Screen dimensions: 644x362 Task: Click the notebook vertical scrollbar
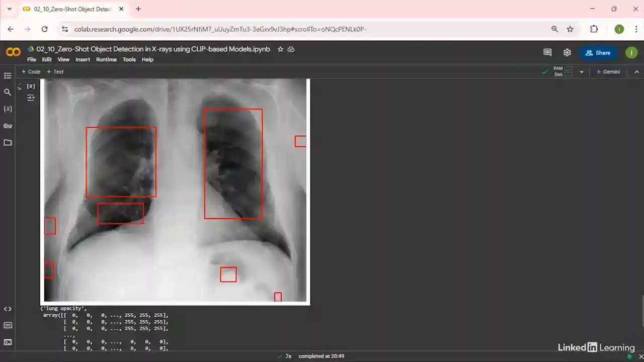point(641,312)
